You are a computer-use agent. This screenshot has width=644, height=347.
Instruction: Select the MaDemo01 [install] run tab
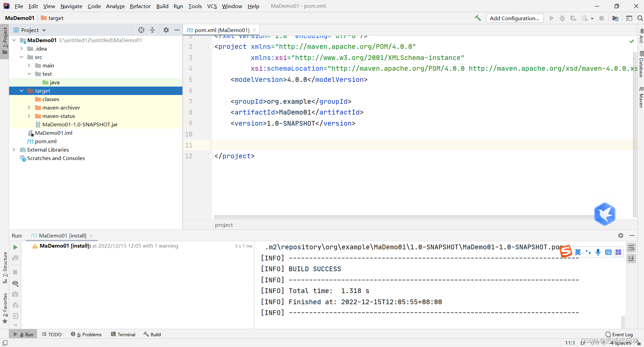(62, 235)
